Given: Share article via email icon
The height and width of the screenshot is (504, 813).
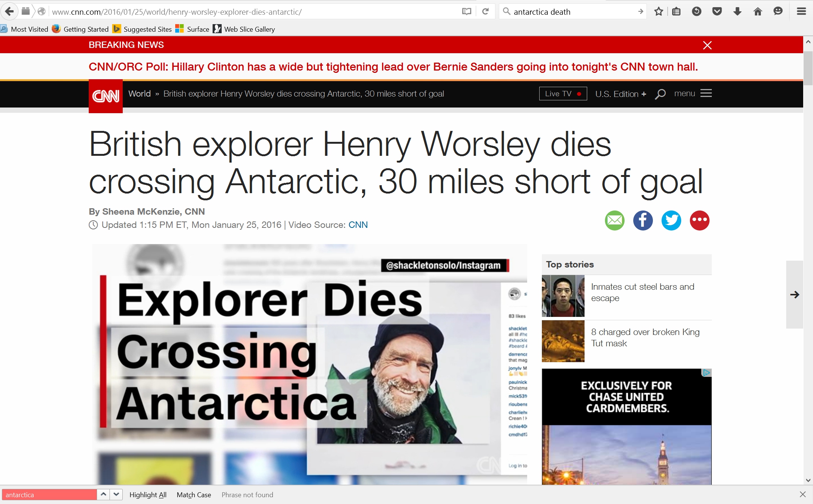Looking at the screenshot, I should pos(615,220).
